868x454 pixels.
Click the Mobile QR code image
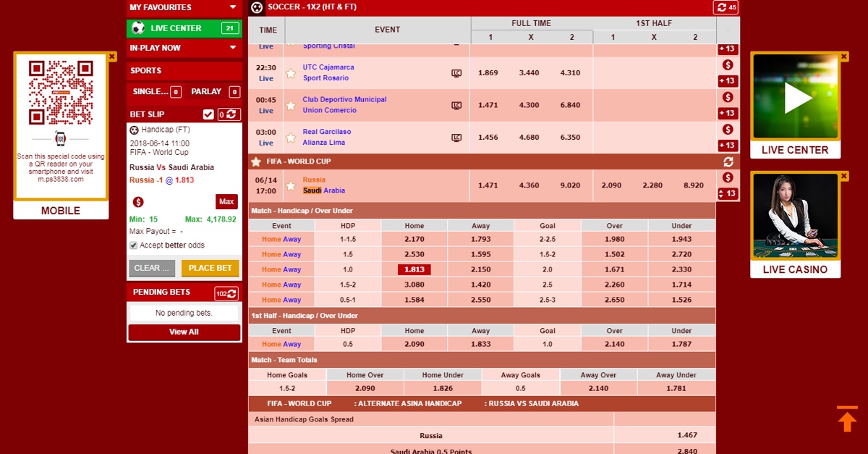pyautogui.click(x=61, y=93)
